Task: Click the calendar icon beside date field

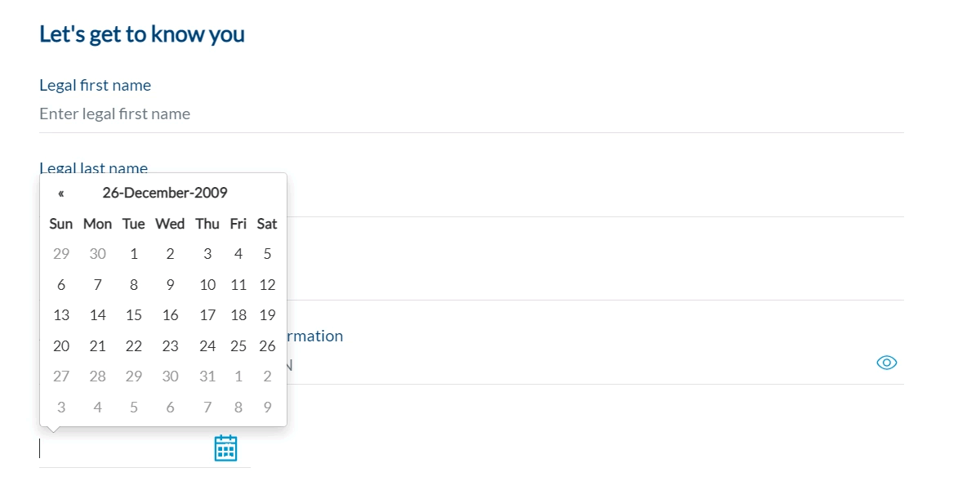Action: pos(225,448)
